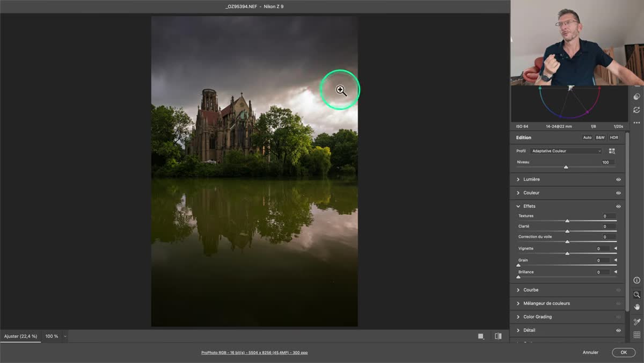Click the Grain slider handle
The height and width of the screenshot is (363, 644).
[x=518, y=265]
